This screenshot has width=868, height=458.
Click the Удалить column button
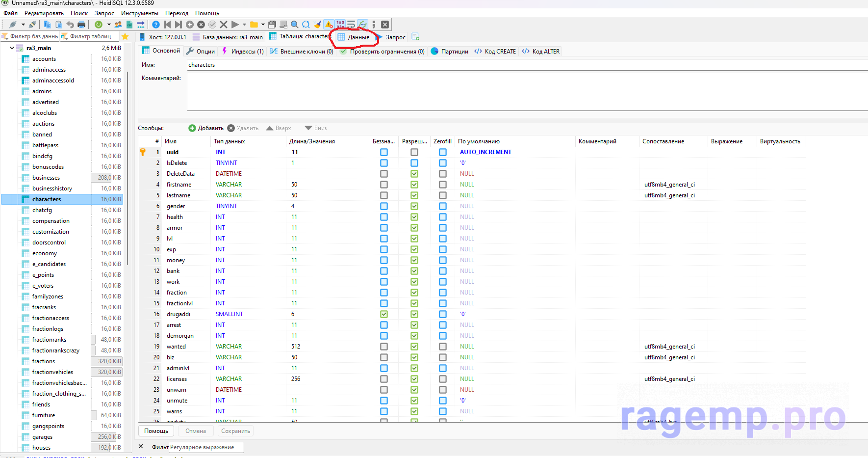point(243,128)
